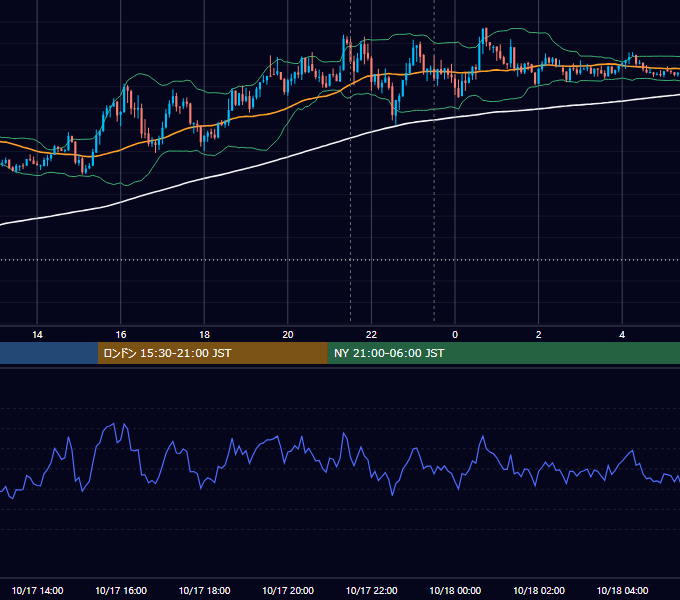Select the NY 21:00-06:00 JST session bar
This screenshot has height=600, width=680.
coord(503,353)
